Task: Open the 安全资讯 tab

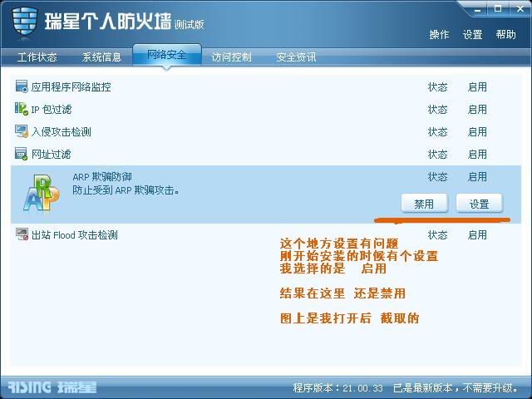Action: pyautogui.click(x=296, y=57)
